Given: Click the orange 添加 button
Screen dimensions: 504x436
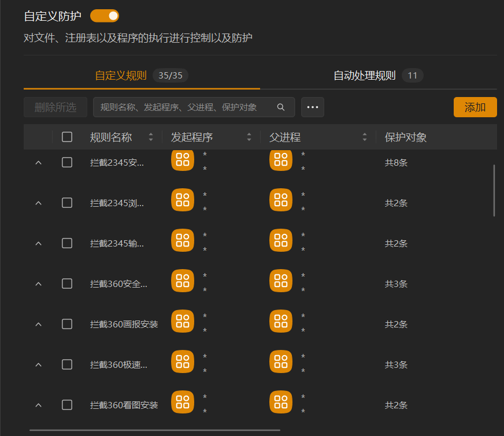Looking at the screenshot, I should 475,107.
